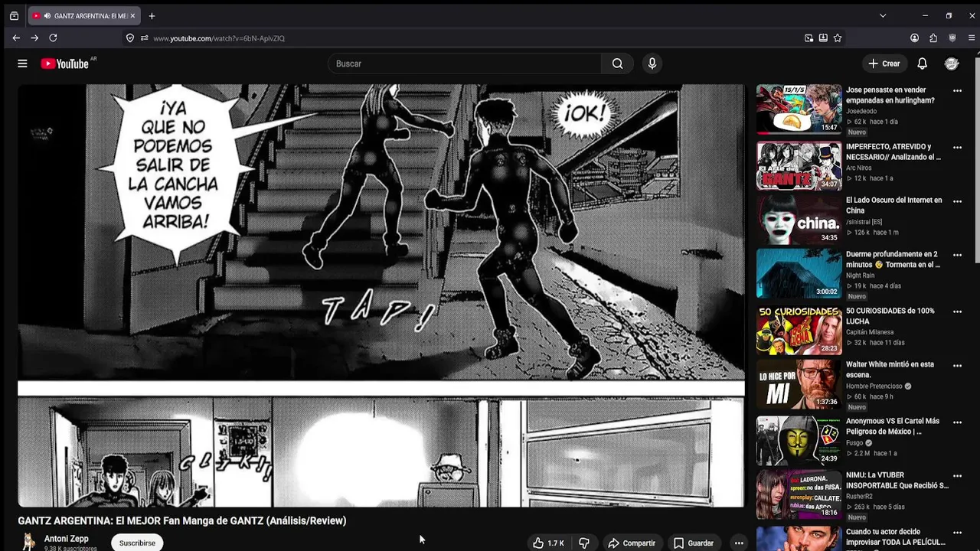Open options for 'Cuando tu actor decide improvisar'
The width and height of the screenshot is (980, 551).
(x=957, y=532)
